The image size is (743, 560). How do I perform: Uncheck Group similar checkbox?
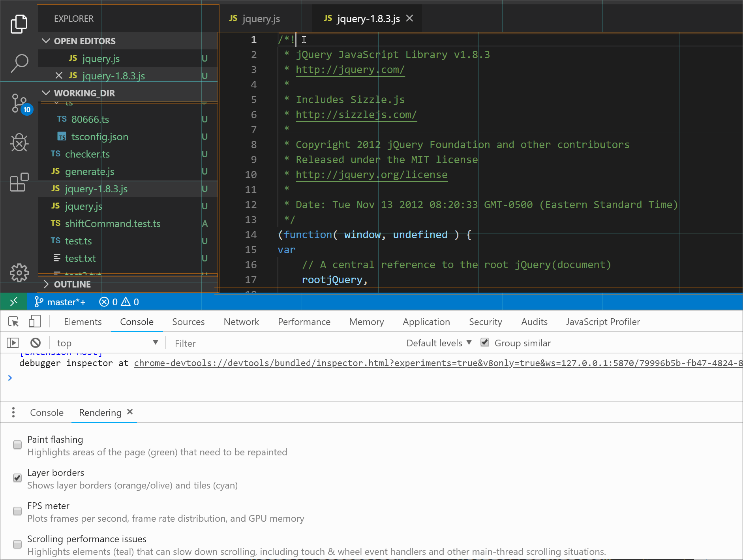pyautogui.click(x=485, y=342)
